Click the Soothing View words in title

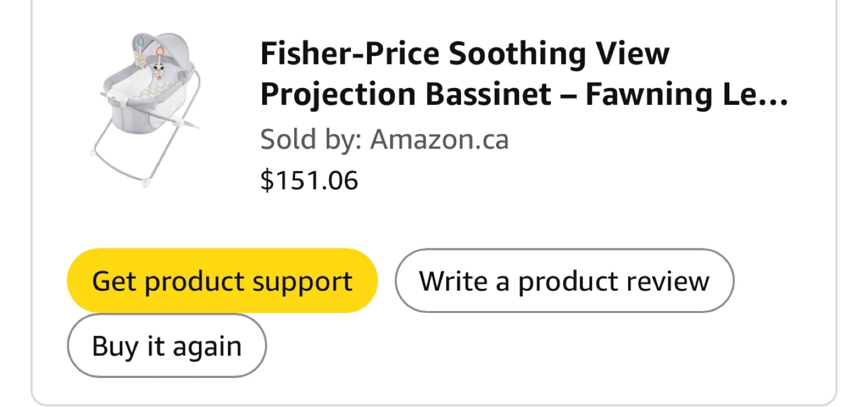(559, 54)
